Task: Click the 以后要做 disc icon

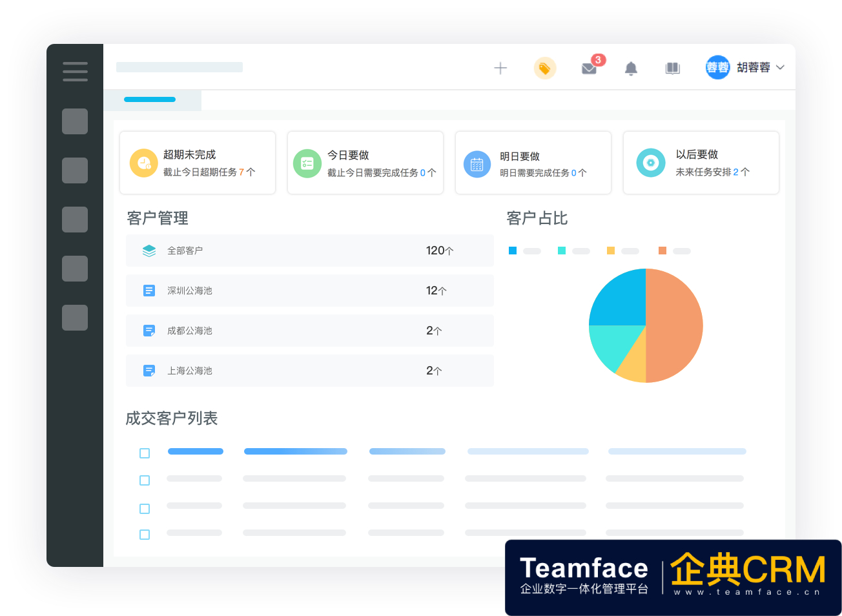Action: (650, 163)
